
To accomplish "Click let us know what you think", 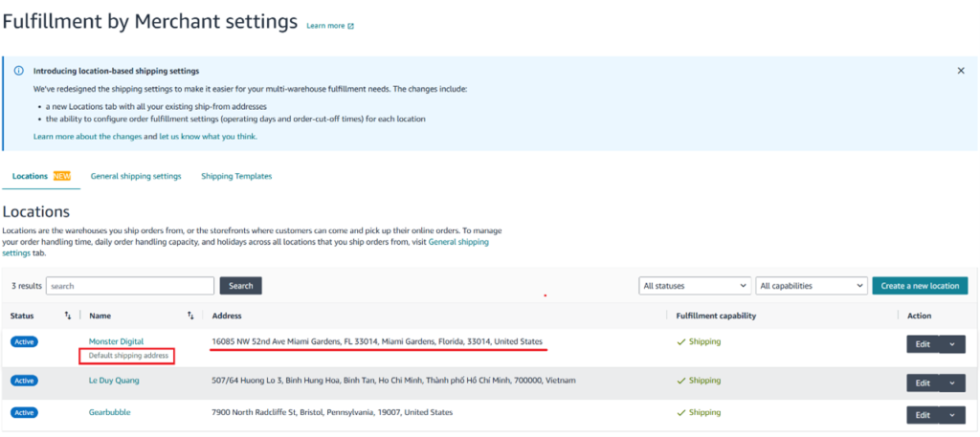I will (207, 137).
